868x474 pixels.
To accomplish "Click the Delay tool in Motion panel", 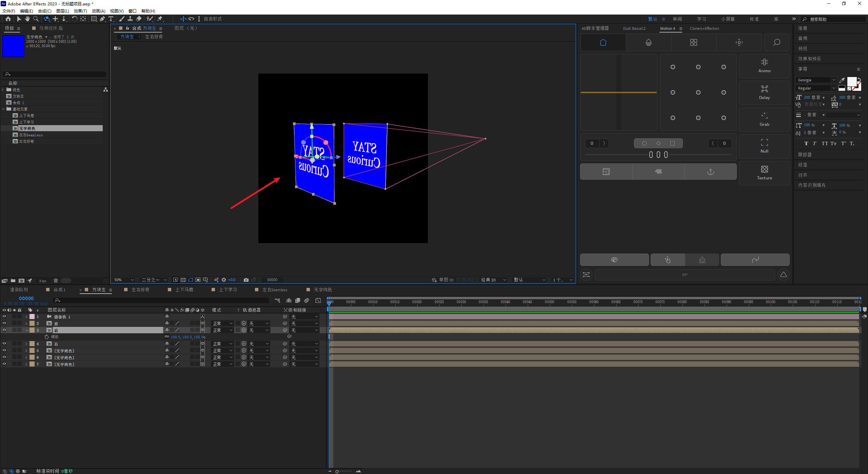I will pos(764,92).
